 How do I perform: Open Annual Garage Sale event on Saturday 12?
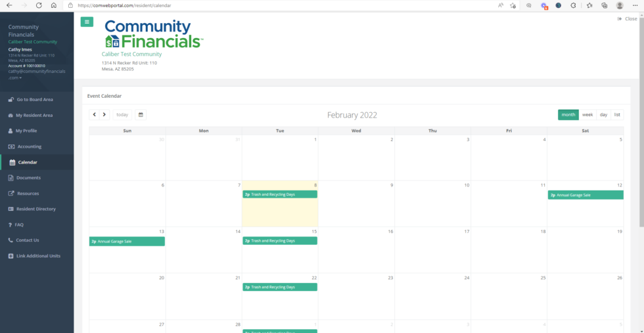(x=586, y=195)
